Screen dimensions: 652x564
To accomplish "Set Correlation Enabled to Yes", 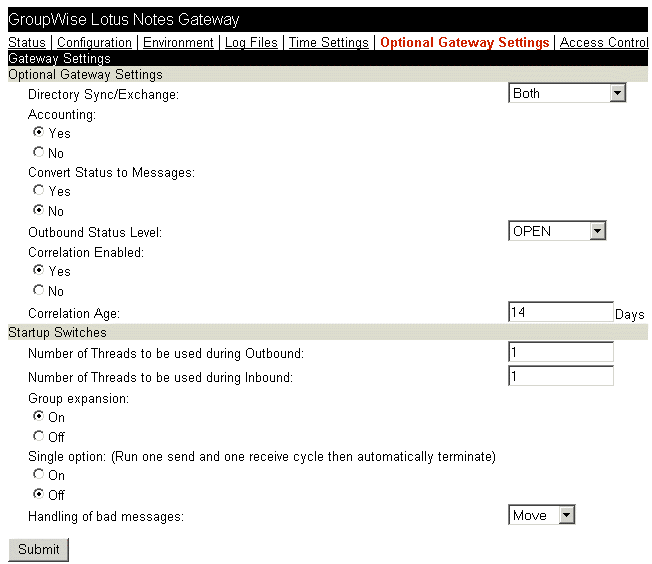I will 39,270.
